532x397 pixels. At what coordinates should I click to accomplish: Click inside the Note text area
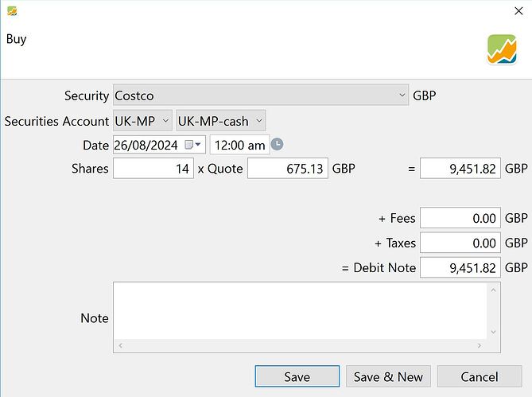click(301, 310)
